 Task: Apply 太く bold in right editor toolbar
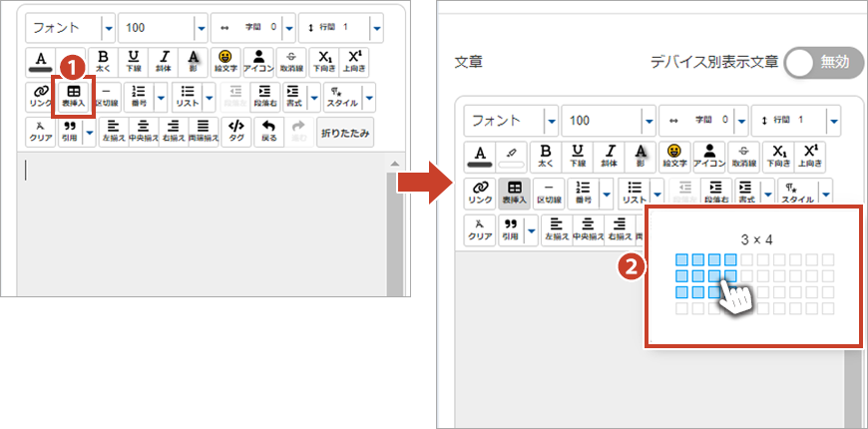[x=546, y=155]
